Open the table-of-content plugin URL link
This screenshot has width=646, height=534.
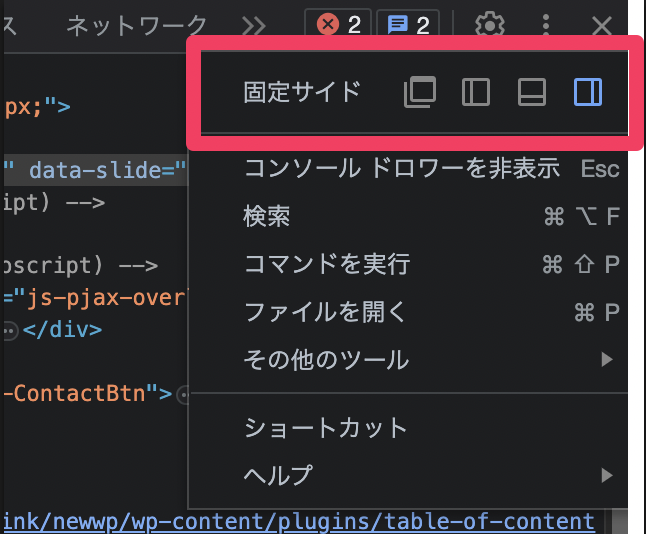tap(298, 521)
